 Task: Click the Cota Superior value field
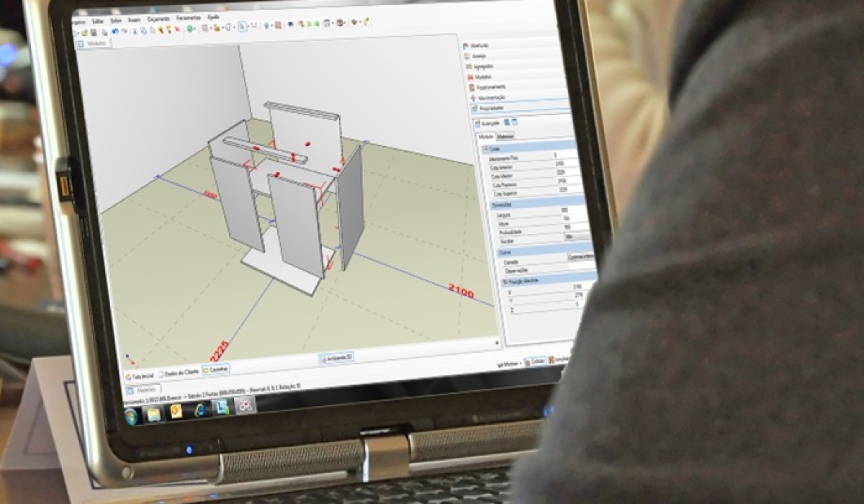(570, 189)
